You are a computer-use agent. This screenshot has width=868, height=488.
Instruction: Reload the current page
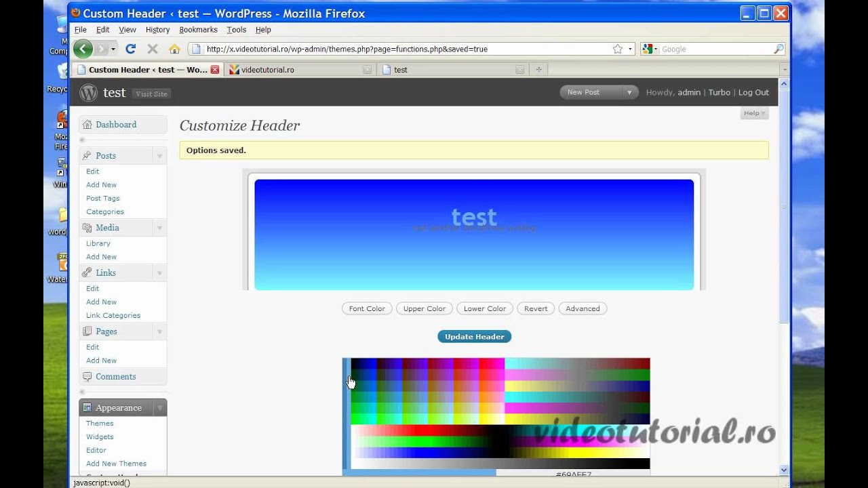pyautogui.click(x=131, y=49)
